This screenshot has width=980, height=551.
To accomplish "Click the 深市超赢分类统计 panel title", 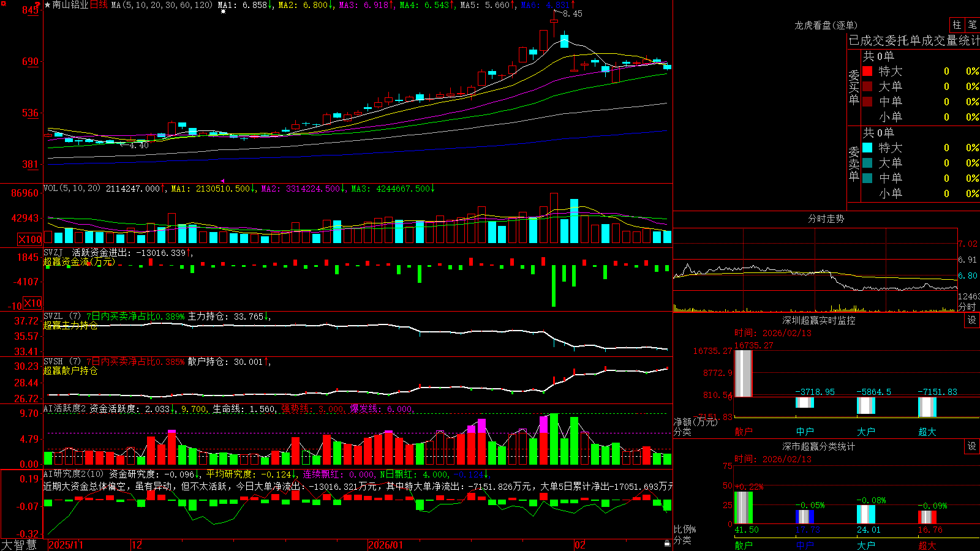I will tap(818, 446).
